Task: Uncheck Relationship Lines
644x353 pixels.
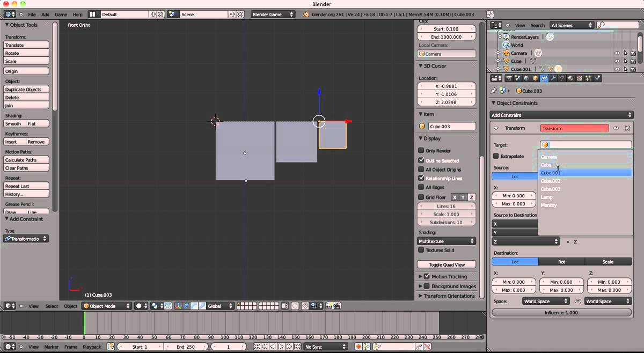Action: (421, 178)
